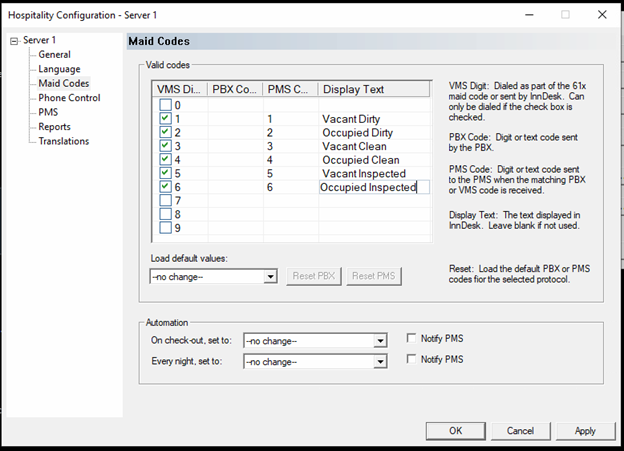Open the General settings page

[54, 54]
